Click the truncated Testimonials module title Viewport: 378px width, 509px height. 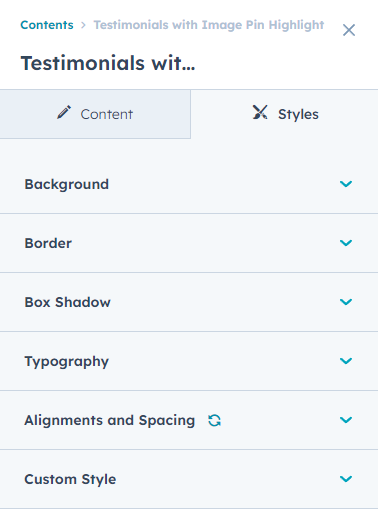(x=108, y=63)
